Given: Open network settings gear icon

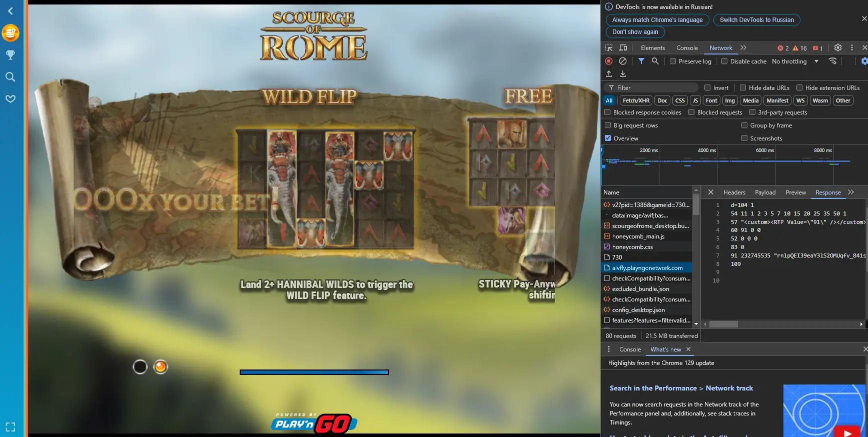Looking at the screenshot, I should click(864, 61).
